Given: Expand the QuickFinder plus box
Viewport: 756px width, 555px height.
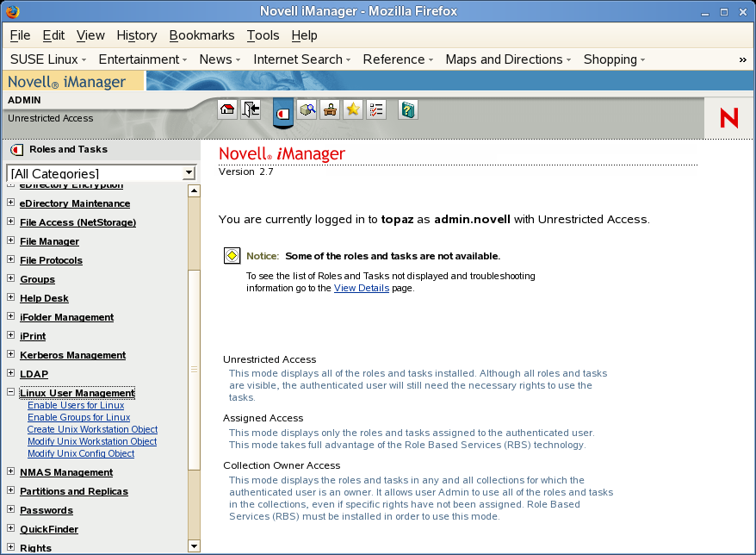Looking at the screenshot, I should (x=10, y=528).
